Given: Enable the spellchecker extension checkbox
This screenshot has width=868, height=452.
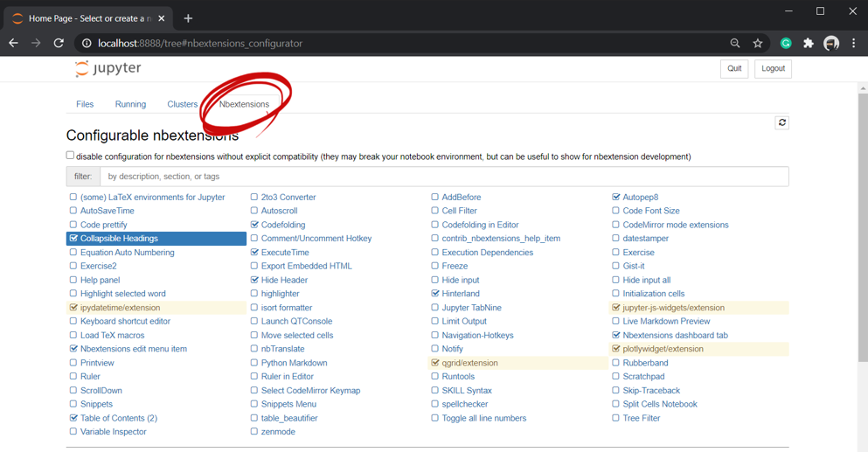Looking at the screenshot, I should click(x=435, y=404).
